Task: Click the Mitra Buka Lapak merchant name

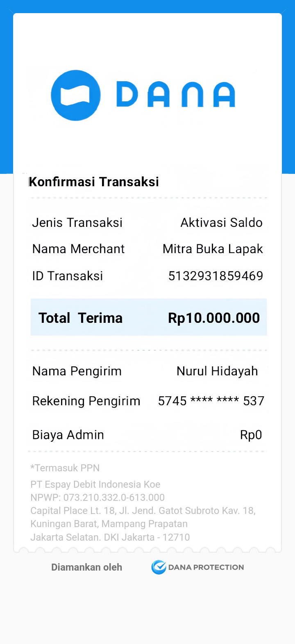Action: [x=213, y=249]
